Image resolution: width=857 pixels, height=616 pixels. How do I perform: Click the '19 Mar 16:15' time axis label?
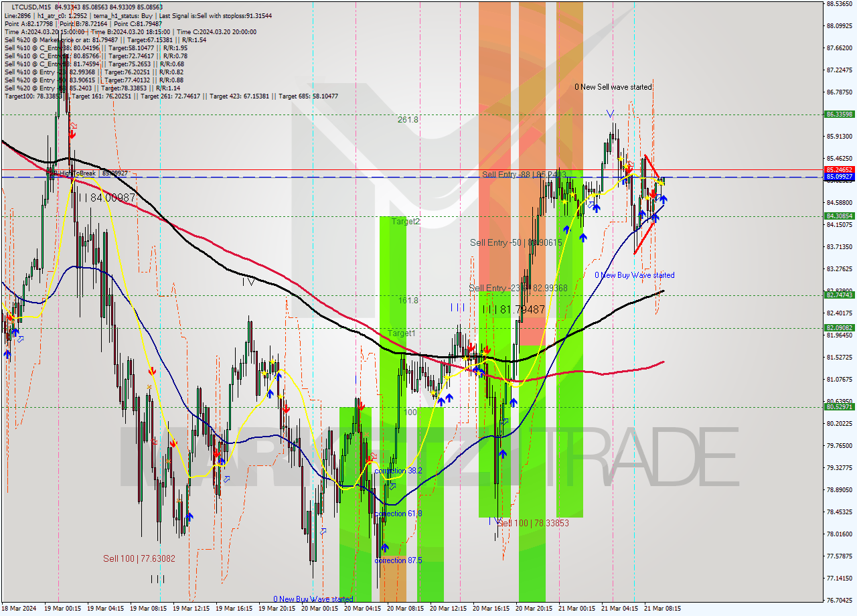234,609
